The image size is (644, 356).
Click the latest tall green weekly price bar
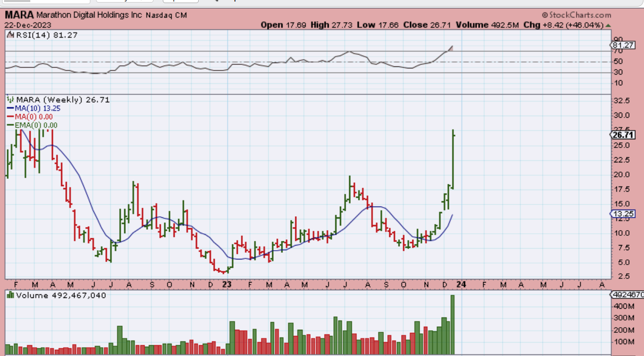pyautogui.click(x=453, y=159)
